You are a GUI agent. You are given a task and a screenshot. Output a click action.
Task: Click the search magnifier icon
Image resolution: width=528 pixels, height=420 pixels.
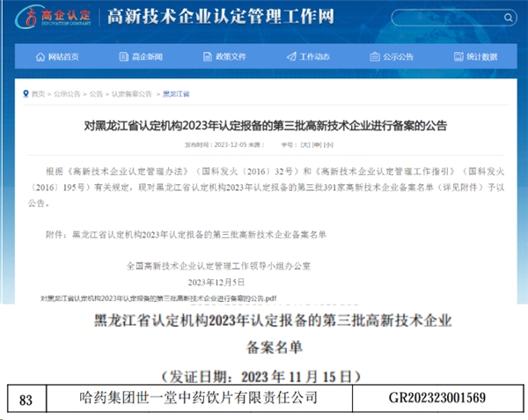pos(508,18)
